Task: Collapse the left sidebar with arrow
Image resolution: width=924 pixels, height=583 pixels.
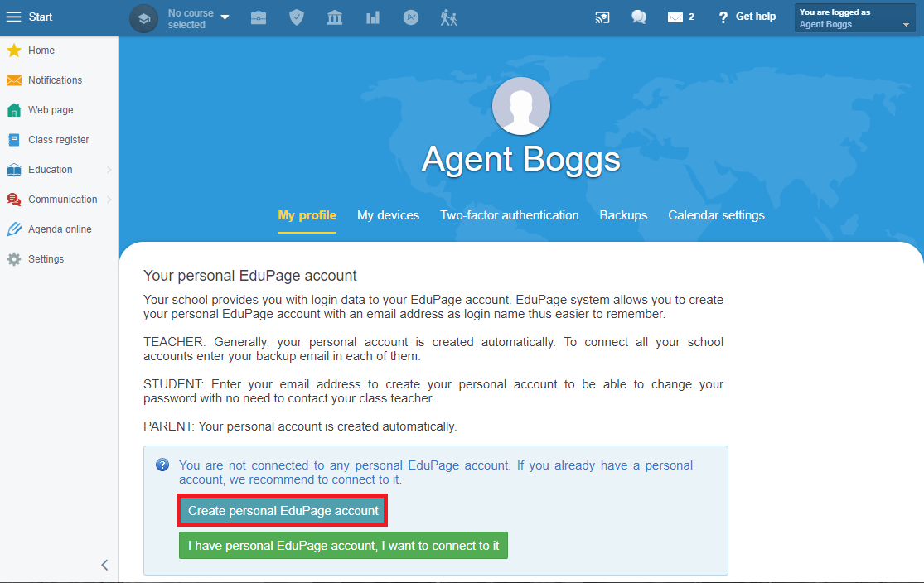Action: point(104,565)
